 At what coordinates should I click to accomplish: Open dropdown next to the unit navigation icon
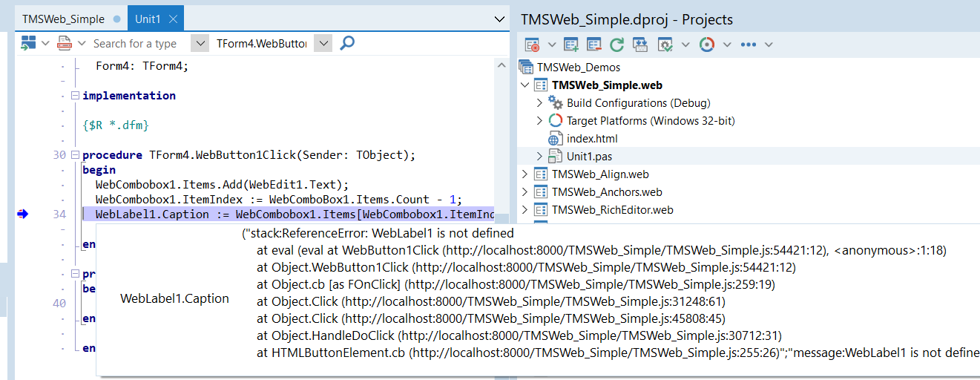tap(45, 44)
